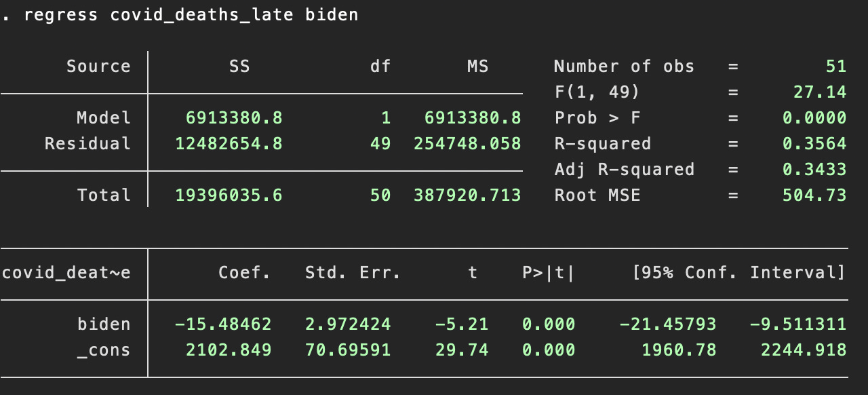Click the Prob > F value 0.0000
The height and width of the screenshot is (395, 868).
click(814, 118)
